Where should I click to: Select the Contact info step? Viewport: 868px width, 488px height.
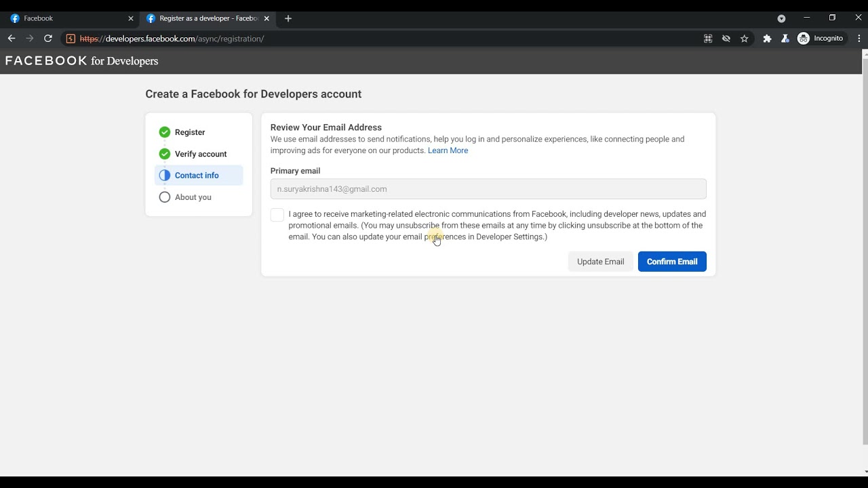pos(199,176)
